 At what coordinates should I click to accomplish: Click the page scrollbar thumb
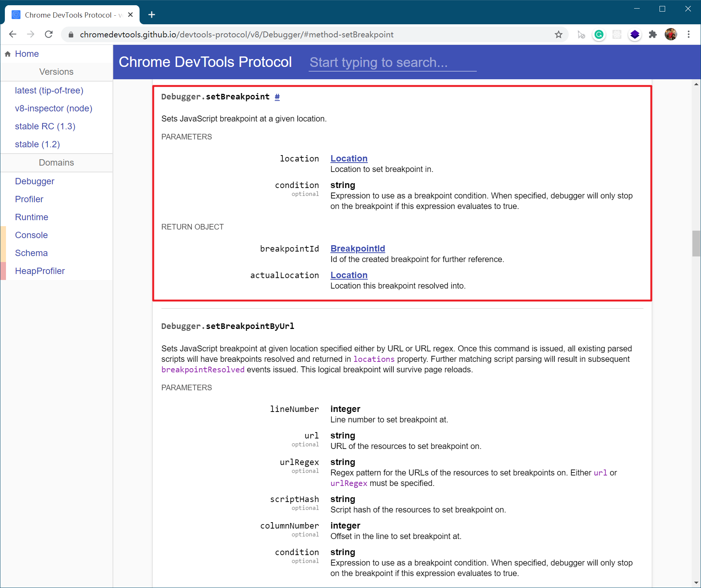[x=696, y=243]
